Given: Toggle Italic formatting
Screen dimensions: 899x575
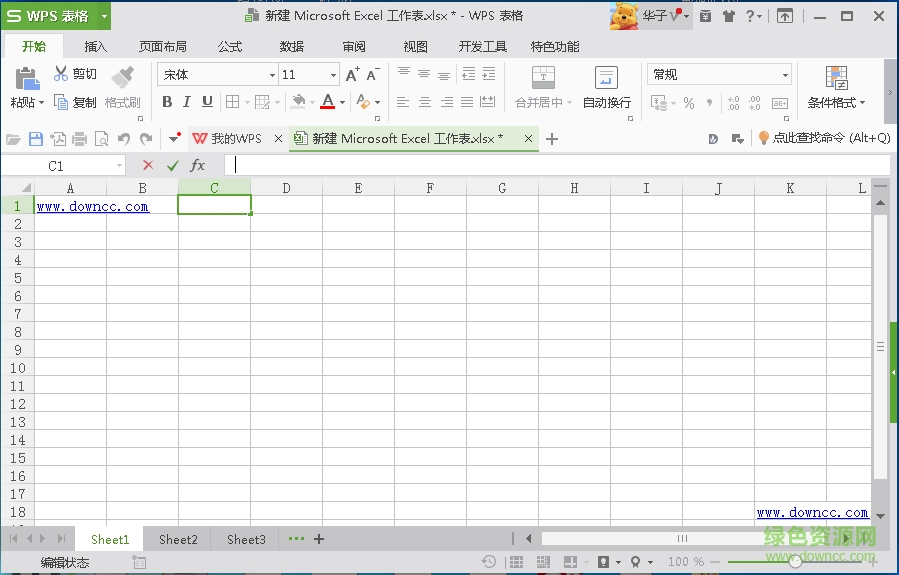Looking at the screenshot, I should point(187,101).
